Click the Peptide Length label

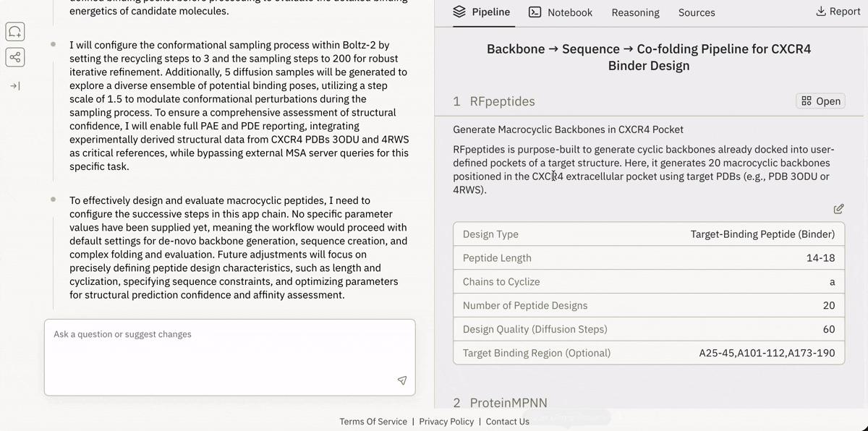(497, 258)
